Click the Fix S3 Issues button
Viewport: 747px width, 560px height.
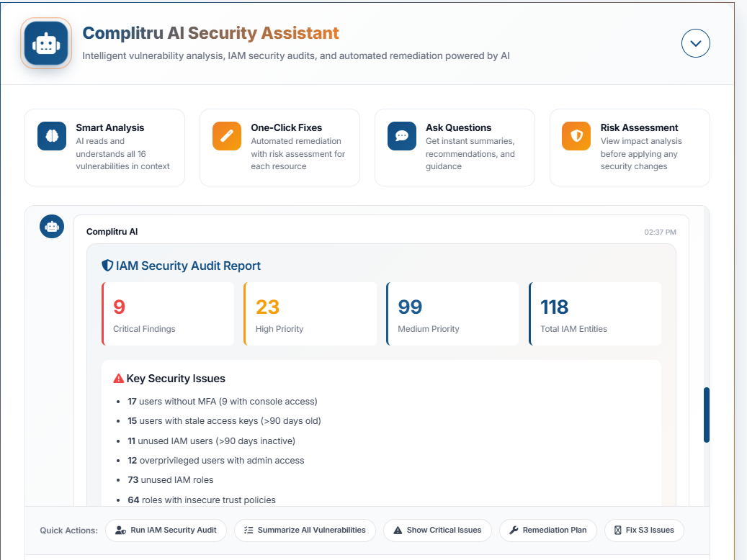(644, 530)
